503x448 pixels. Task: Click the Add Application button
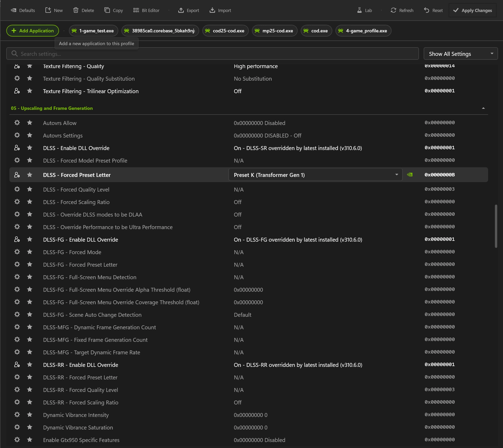point(33,31)
